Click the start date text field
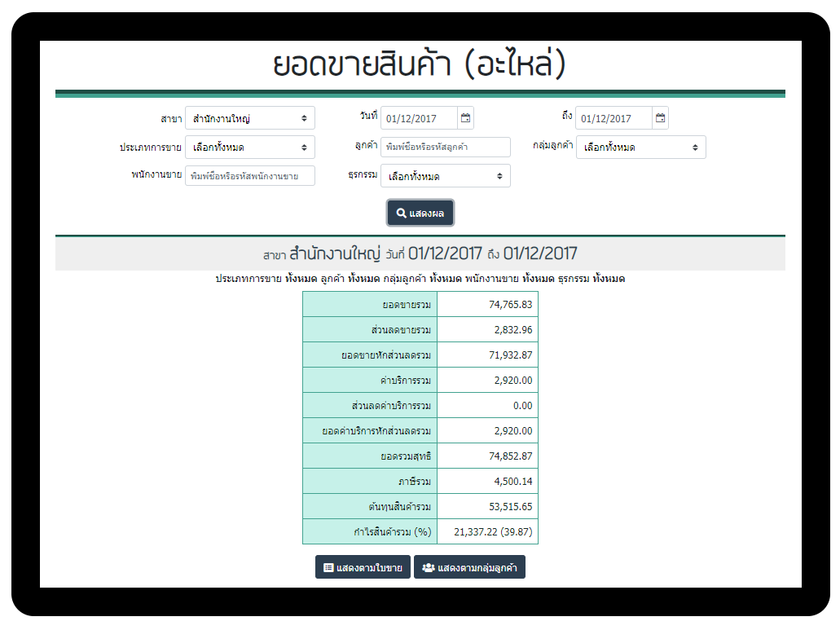The image size is (840, 630). coord(419,118)
